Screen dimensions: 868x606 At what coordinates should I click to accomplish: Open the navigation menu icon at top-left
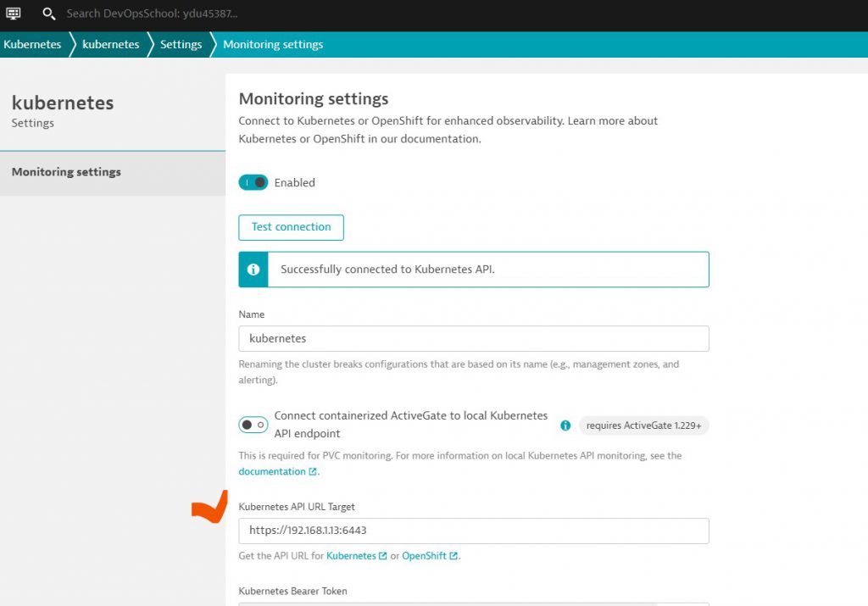pyautogui.click(x=14, y=14)
